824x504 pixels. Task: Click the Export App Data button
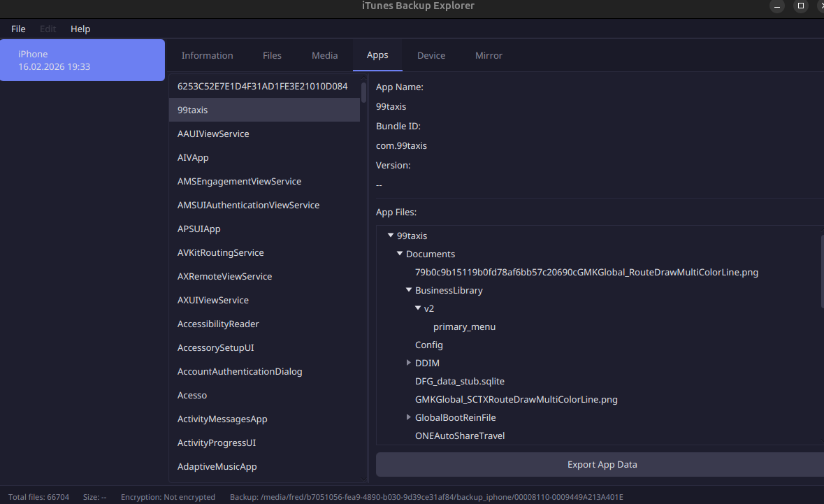[x=602, y=465]
